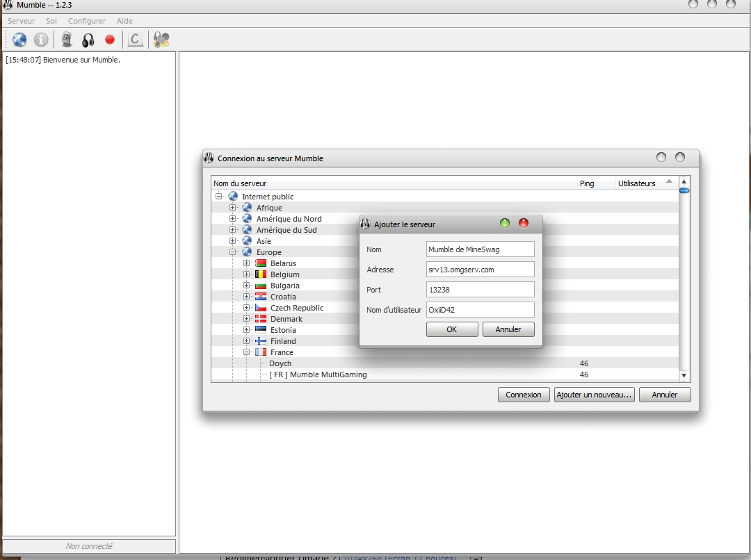This screenshot has height=560, width=751.
Task: Click the Amérique du Nord globe icon
Action: pyautogui.click(x=247, y=218)
